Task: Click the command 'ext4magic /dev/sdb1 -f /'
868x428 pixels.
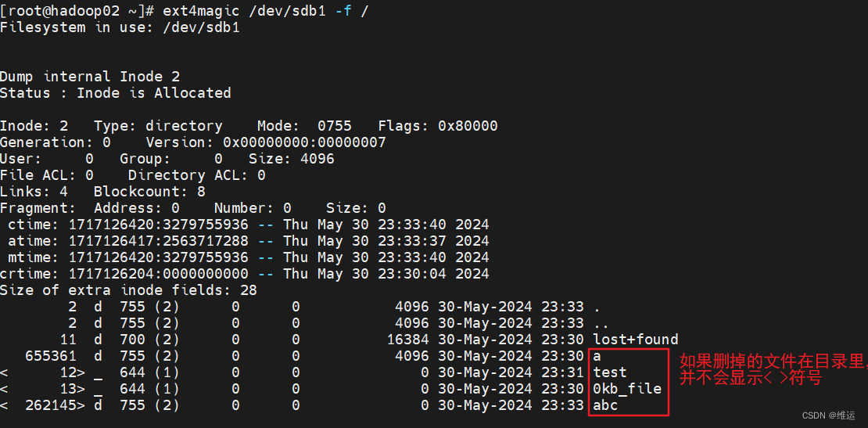Action: coord(265,11)
